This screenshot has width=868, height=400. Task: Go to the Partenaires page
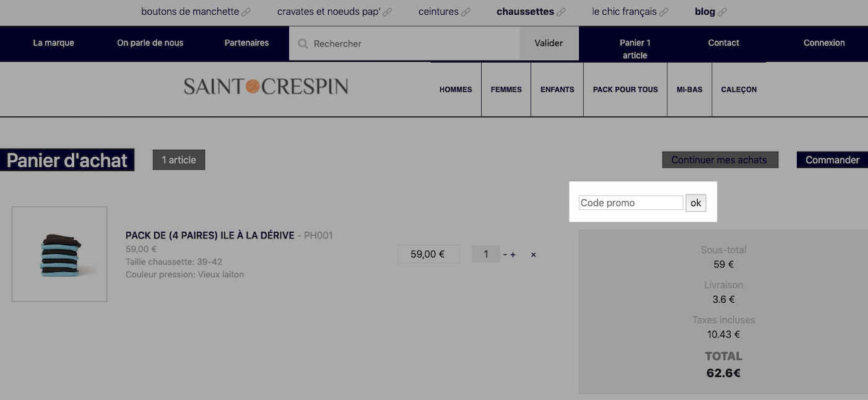(x=246, y=43)
